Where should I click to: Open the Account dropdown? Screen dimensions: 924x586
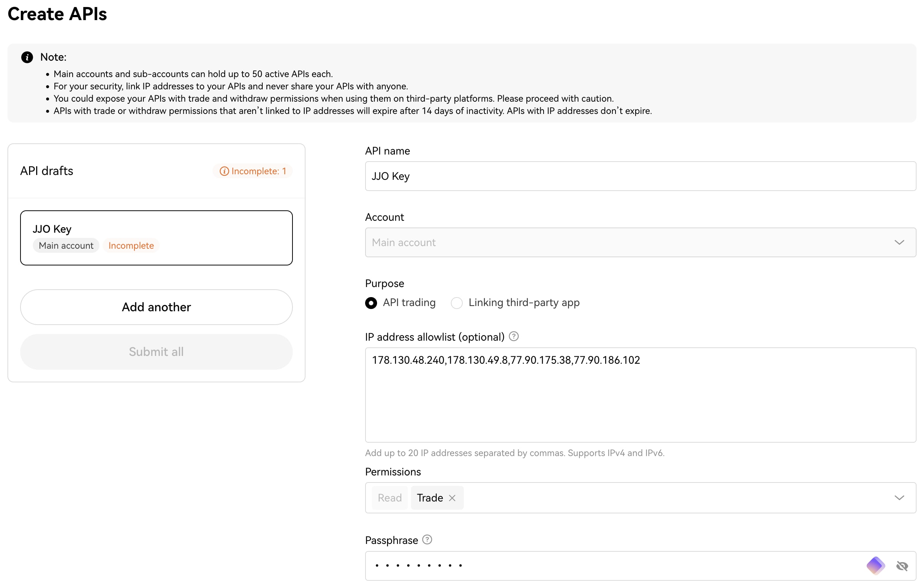pyautogui.click(x=614, y=242)
